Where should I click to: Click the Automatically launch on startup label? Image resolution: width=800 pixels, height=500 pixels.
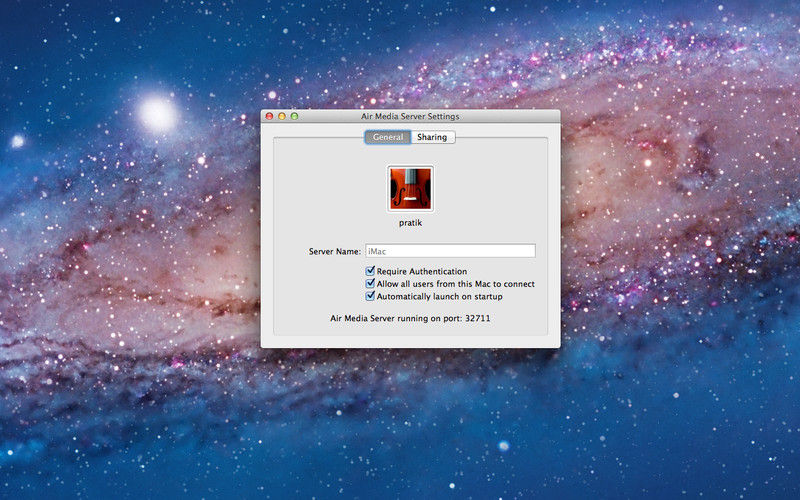[x=439, y=296]
